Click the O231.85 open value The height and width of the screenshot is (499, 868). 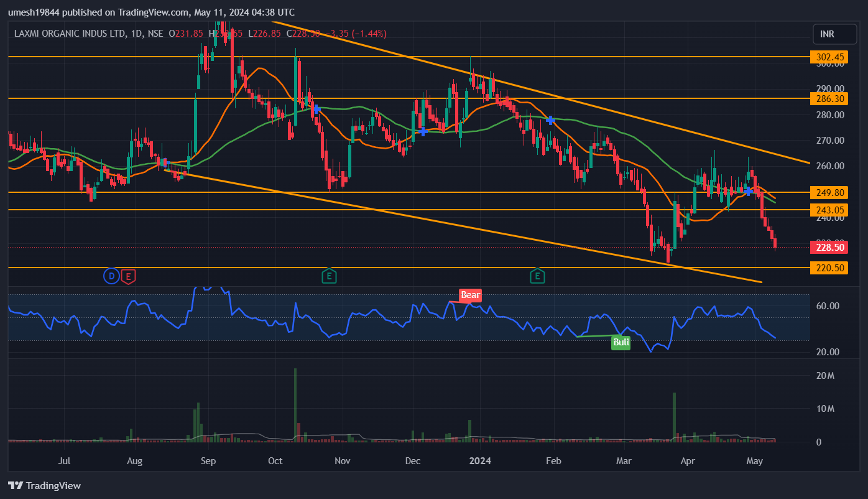click(x=186, y=34)
